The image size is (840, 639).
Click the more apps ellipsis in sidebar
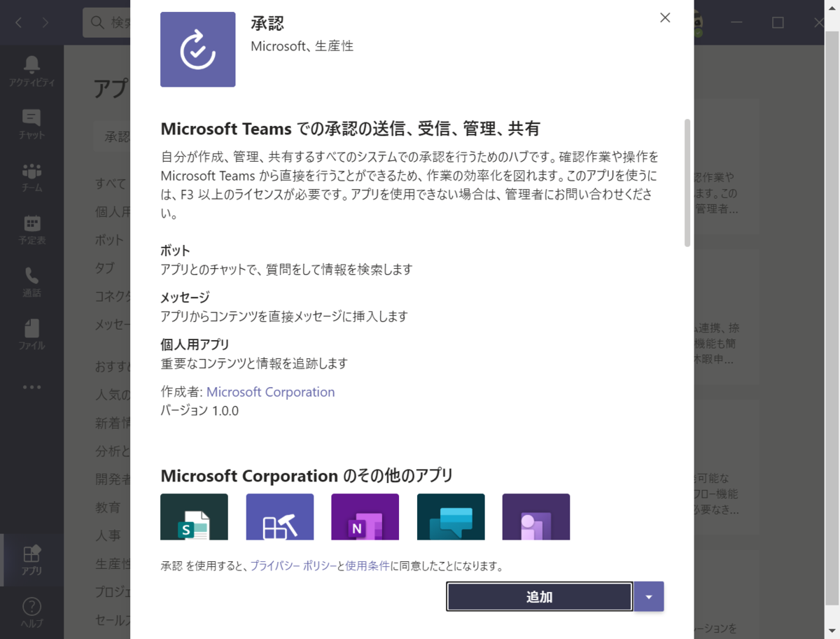click(x=31, y=387)
